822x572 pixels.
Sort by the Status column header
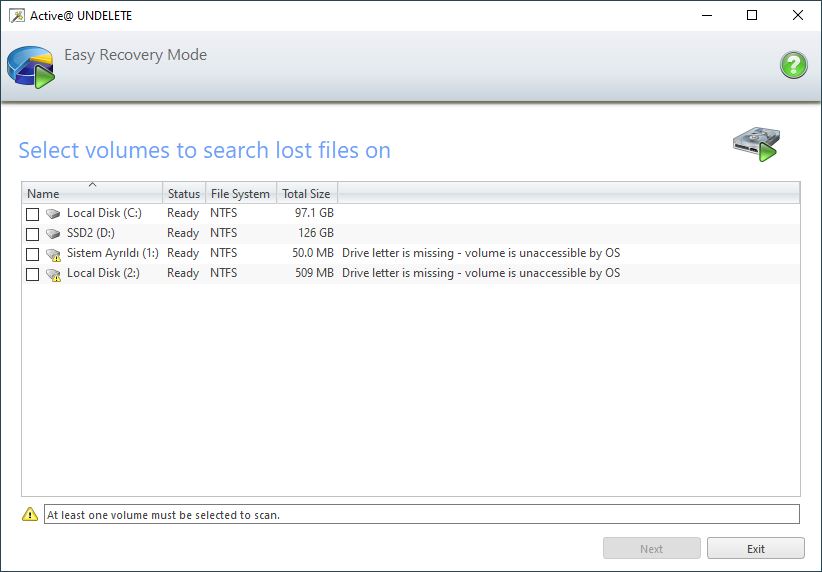[x=184, y=193]
